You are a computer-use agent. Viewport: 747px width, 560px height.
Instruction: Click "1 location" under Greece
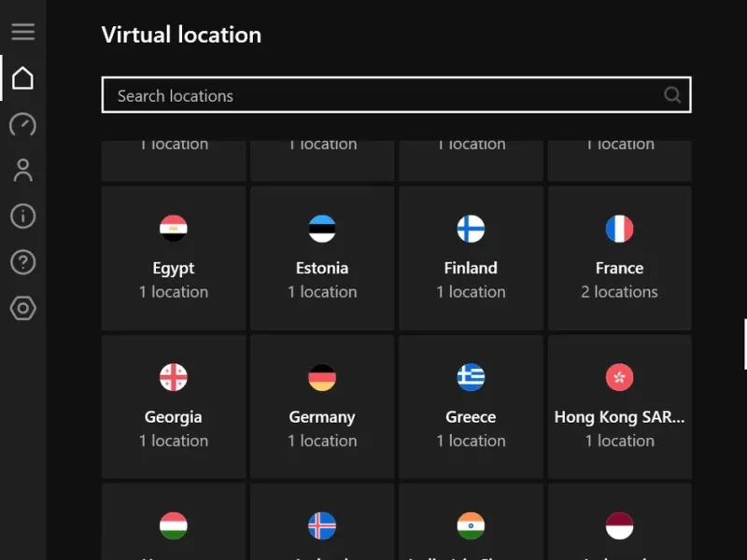coord(471,441)
